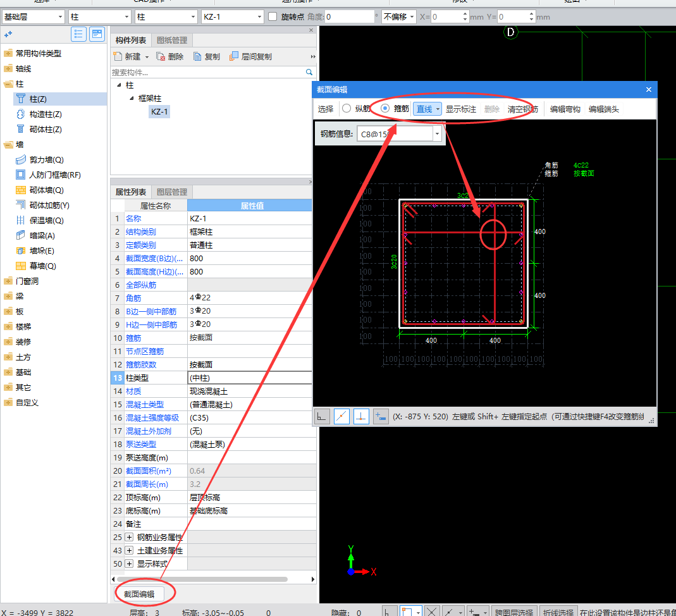
Task: Click the cross-selection X icon in status bar
Action: [431, 612]
